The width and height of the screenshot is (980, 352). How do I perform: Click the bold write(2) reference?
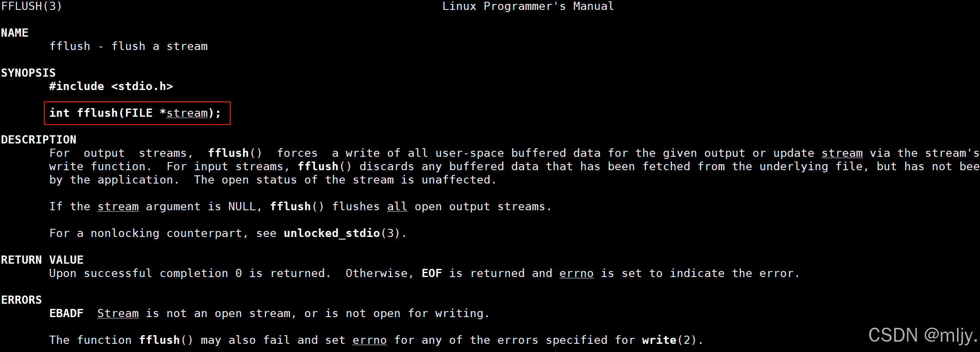(x=670, y=340)
